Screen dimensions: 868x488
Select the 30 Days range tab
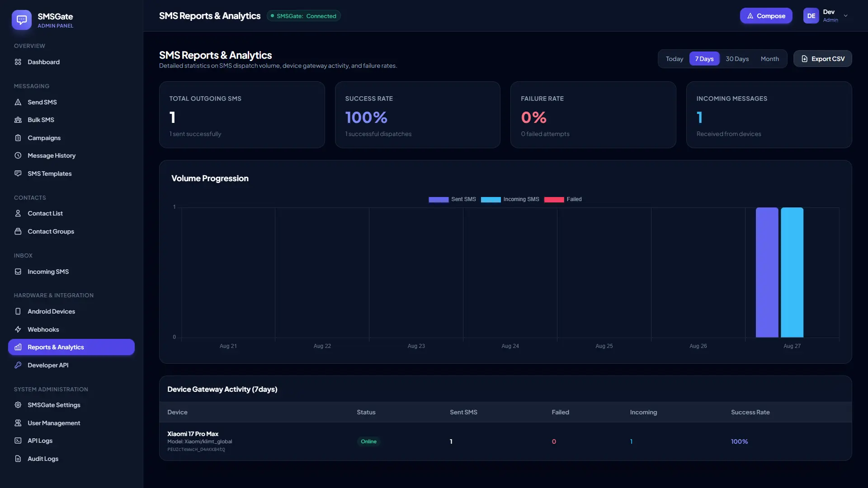coord(737,59)
